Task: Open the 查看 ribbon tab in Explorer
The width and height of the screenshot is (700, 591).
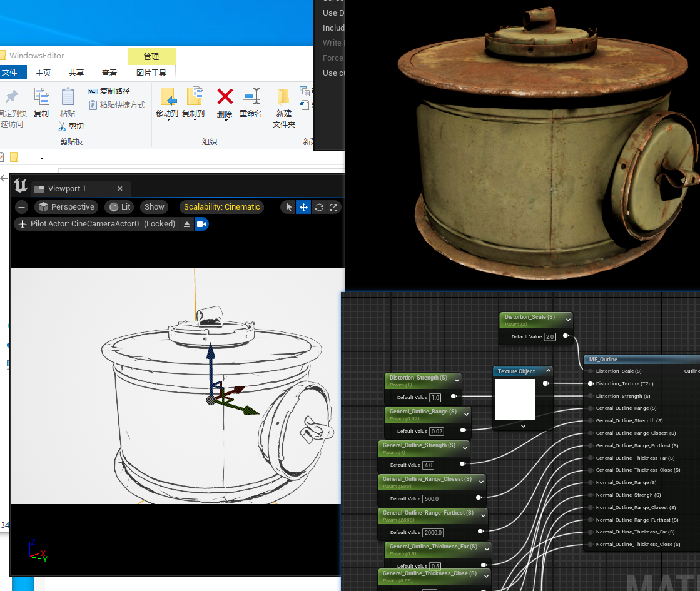Action: coord(109,73)
